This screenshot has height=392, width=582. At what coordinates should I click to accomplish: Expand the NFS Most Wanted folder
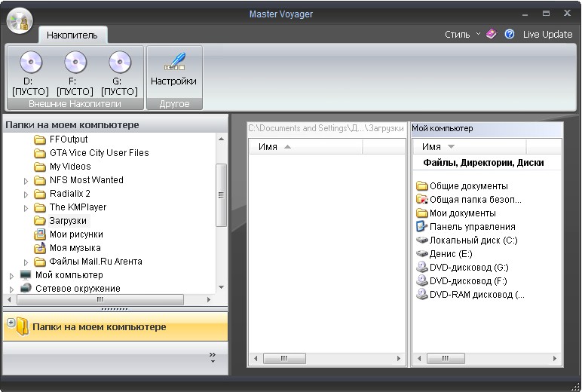tap(26, 180)
